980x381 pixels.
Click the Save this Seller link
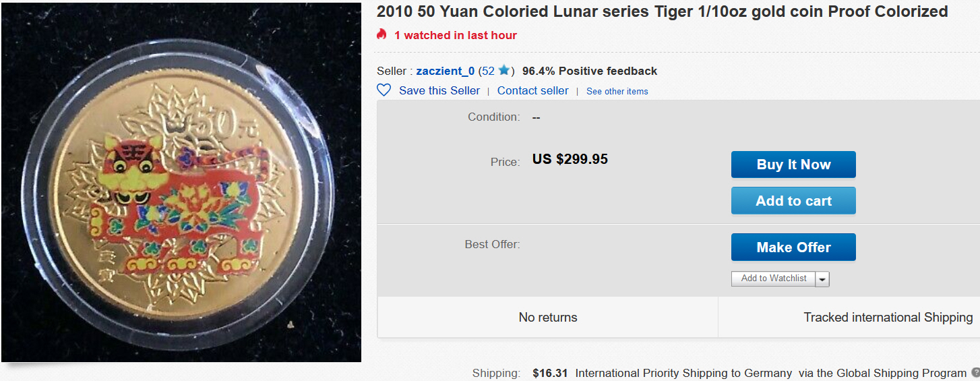pyautogui.click(x=439, y=90)
